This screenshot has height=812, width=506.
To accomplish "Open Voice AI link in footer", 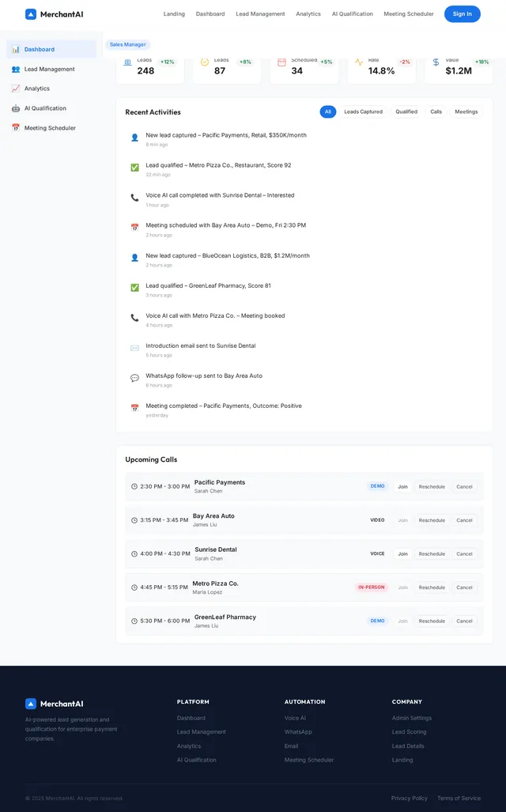I will pos(295,718).
